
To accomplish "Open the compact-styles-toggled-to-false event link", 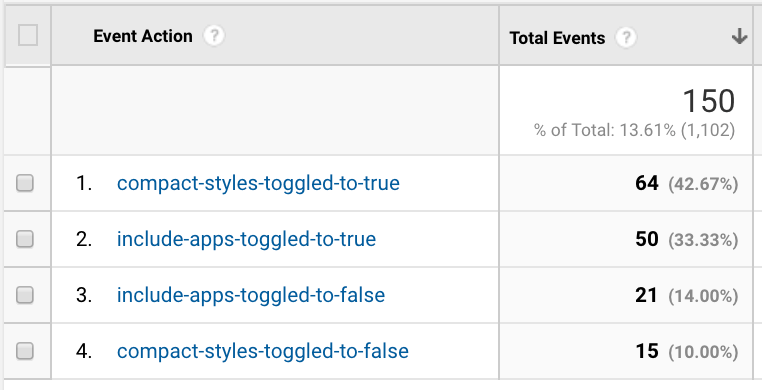I will [x=262, y=351].
